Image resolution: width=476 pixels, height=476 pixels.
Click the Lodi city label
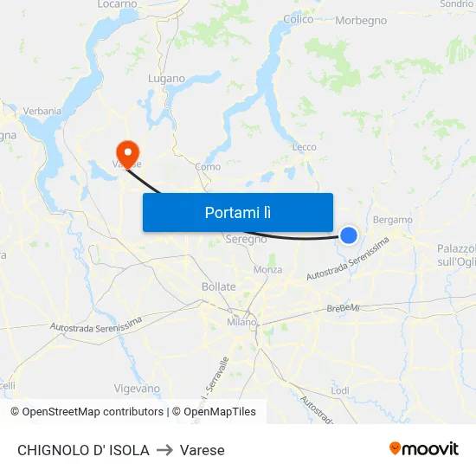coord(340,390)
